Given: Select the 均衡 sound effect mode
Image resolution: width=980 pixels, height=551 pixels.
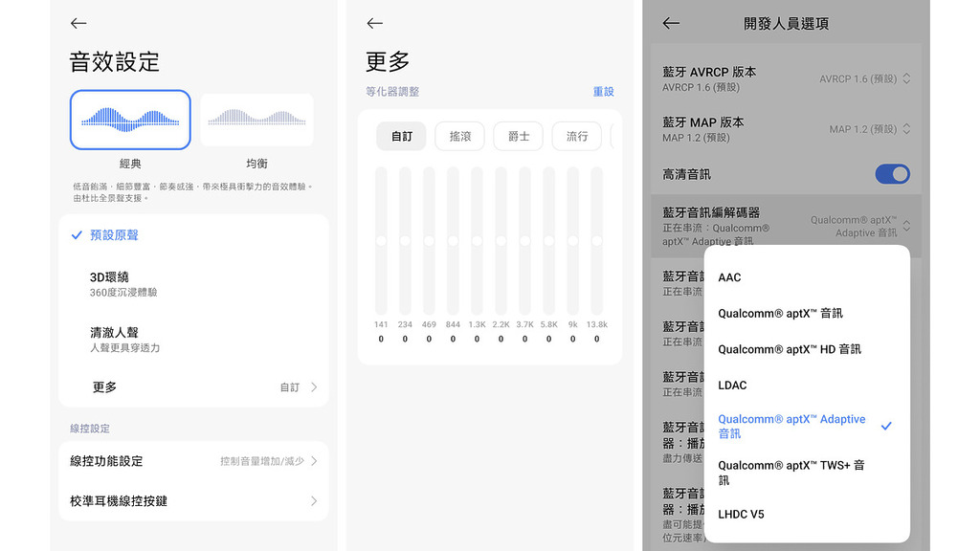Looking at the screenshot, I should click(256, 120).
